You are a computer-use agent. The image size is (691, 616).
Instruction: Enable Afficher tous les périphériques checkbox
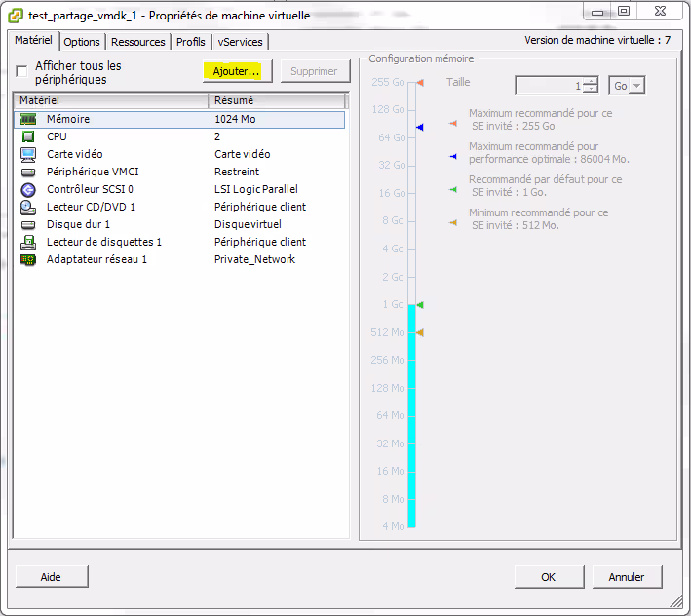click(22, 72)
